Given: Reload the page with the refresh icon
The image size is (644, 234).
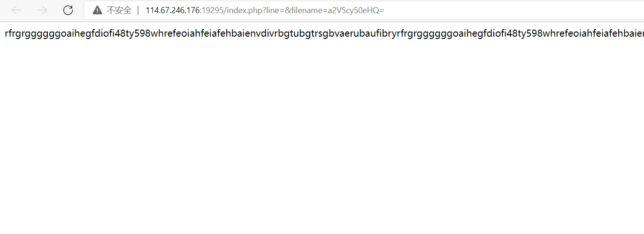Looking at the screenshot, I should click(68, 10).
